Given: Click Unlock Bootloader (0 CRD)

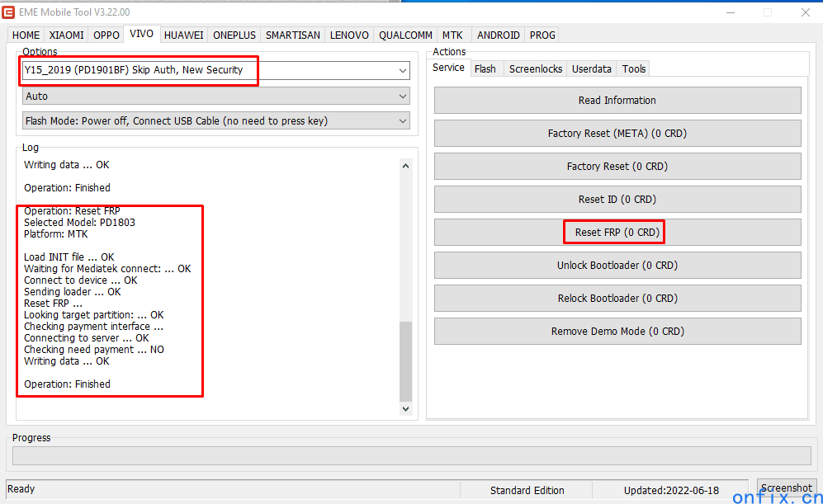Looking at the screenshot, I should 617,266.
